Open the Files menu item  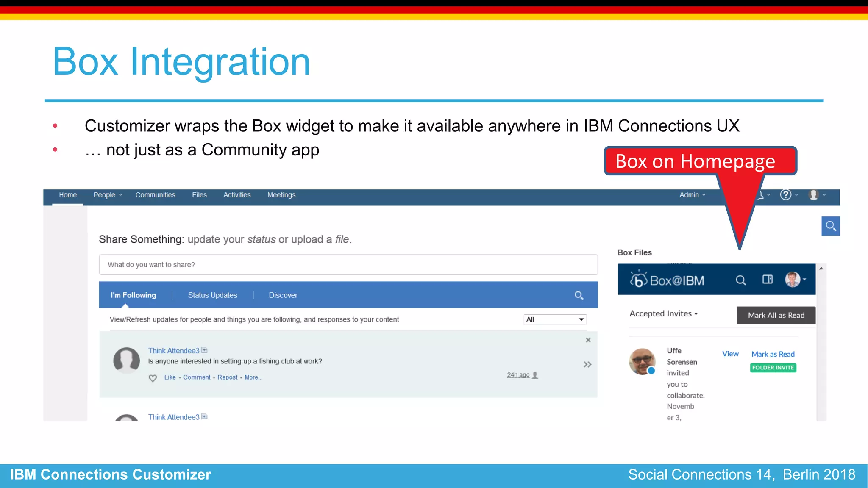(x=199, y=195)
